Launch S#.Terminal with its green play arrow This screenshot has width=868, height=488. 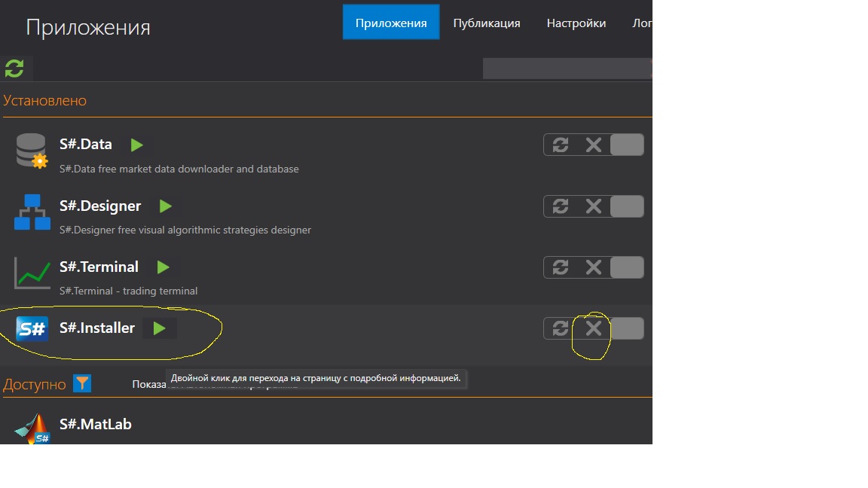(x=163, y=267)
